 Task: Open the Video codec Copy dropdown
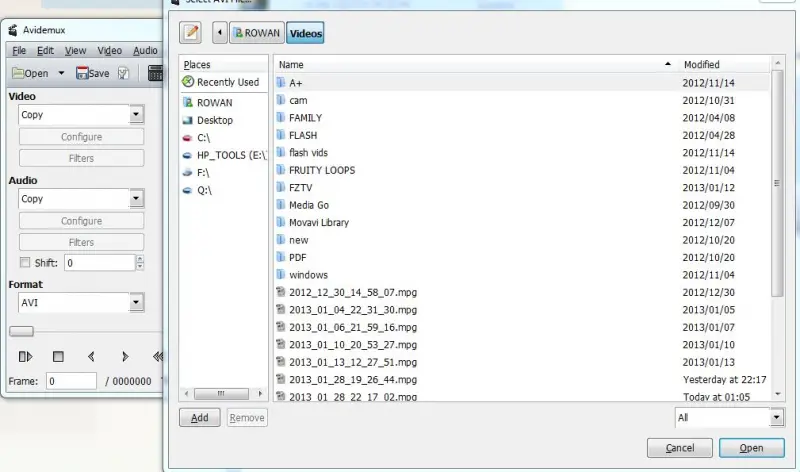pos(136,114)
